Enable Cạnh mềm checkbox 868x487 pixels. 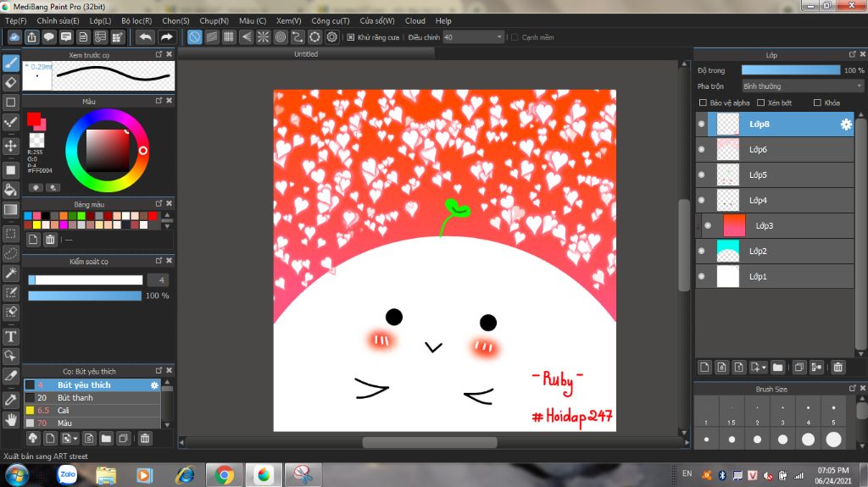click(x=515, y=37)
